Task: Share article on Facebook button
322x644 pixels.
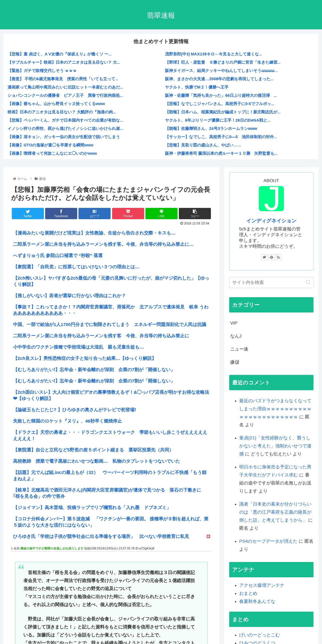Action: point(61,213)
